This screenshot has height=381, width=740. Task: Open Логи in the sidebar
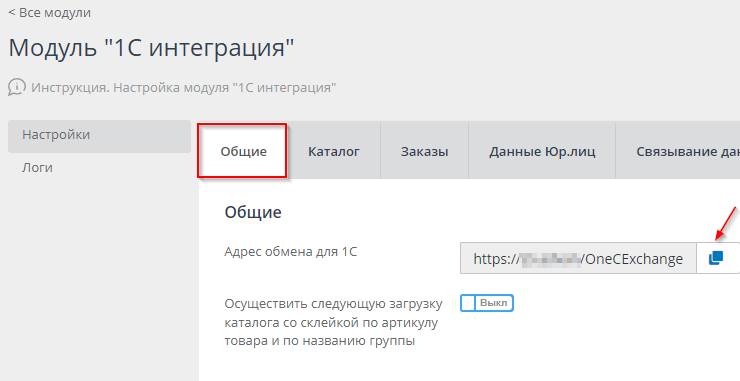37,168
